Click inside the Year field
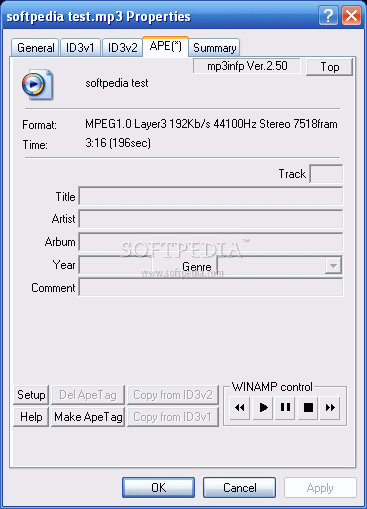 [x=115, y=265]
